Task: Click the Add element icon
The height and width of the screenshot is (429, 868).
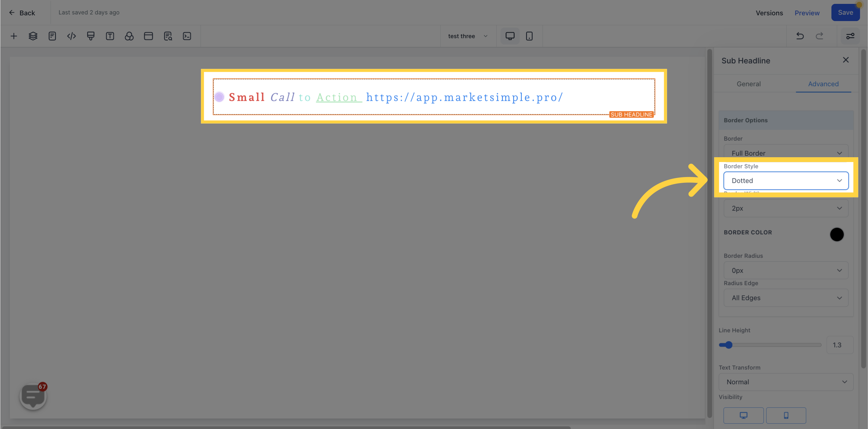Action: tap(13, 36)
